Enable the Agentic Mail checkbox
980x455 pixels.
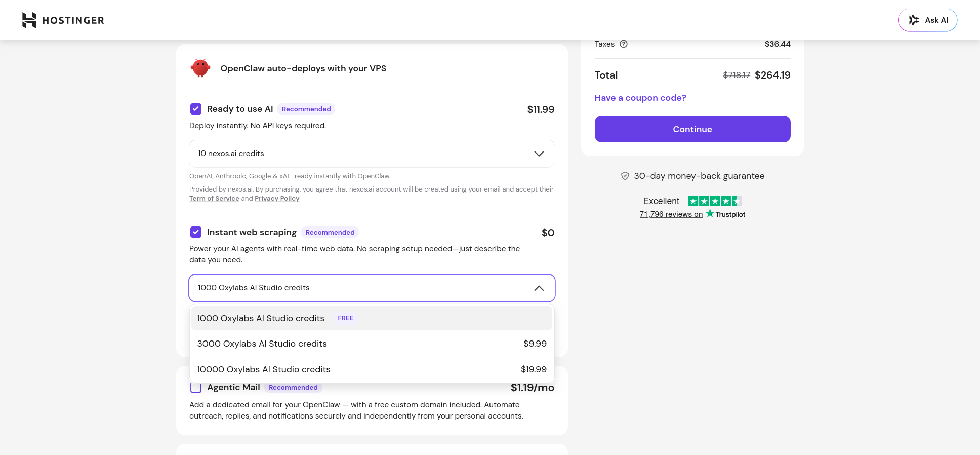coord(196,388)
